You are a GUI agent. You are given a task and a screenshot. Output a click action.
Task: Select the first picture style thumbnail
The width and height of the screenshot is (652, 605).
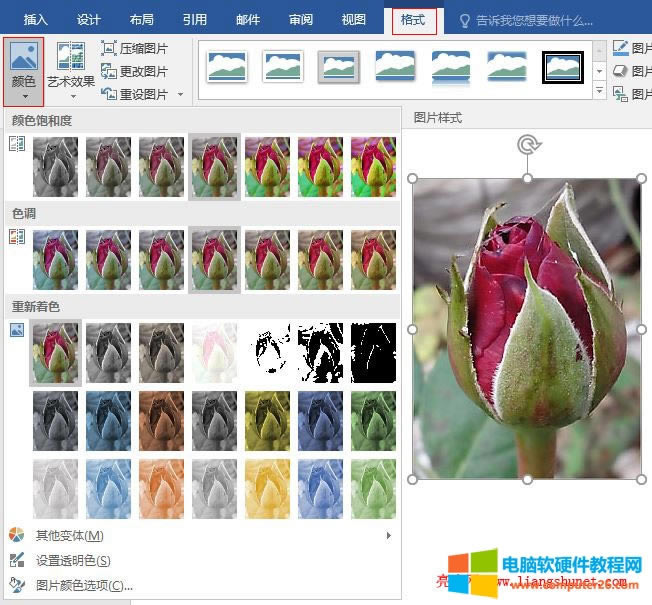(x=227, y=67)
